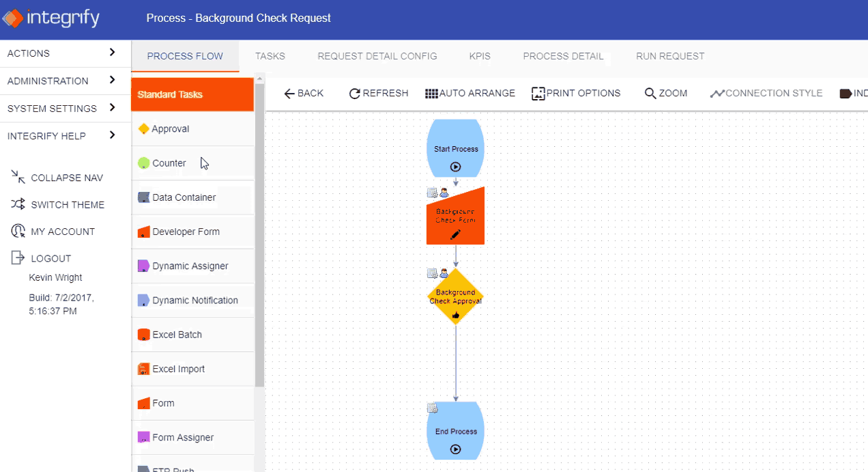The height and width of the screenshot is (472, 868).
Task: Click the pencil icon on Background Check Form
Action: (455, 236)
